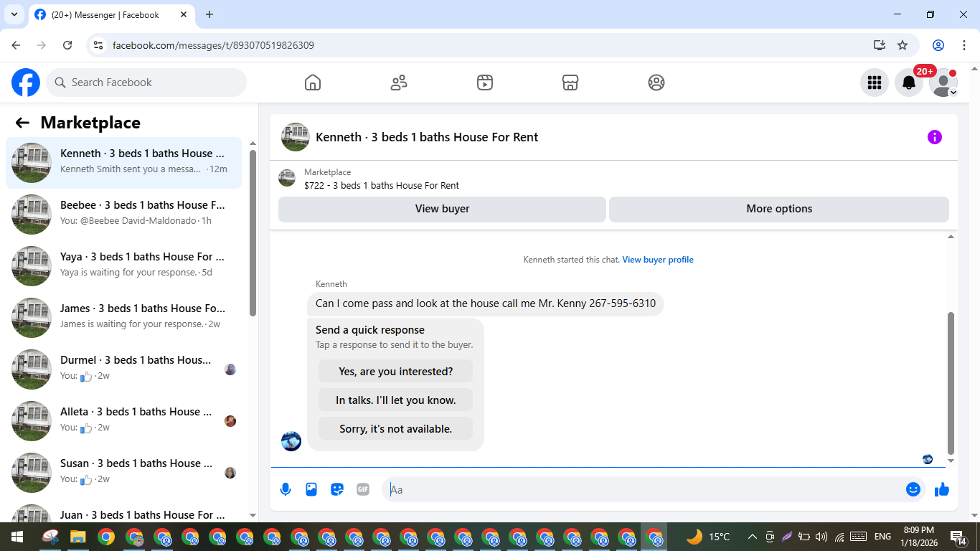Viewport: 980px width, 551px height.
Task: Send quick reply Yes, are you interested?
Action: [396, 372]
